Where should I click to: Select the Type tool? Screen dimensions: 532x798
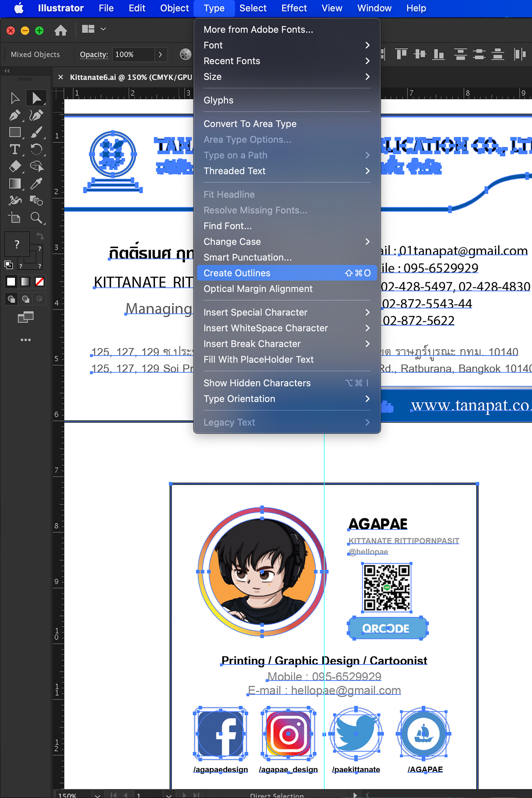tap(15, 149)
